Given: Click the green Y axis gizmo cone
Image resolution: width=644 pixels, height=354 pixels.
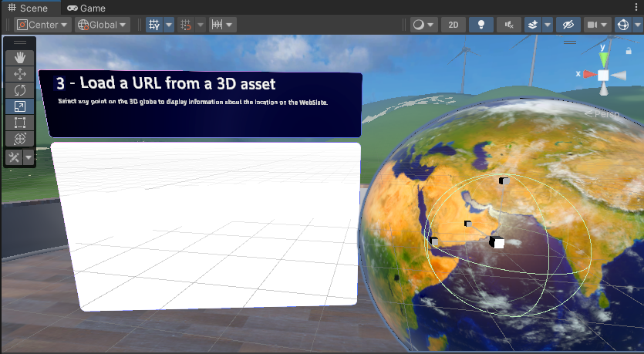Looking at the screenshot, I should click(x=603, y=60).
